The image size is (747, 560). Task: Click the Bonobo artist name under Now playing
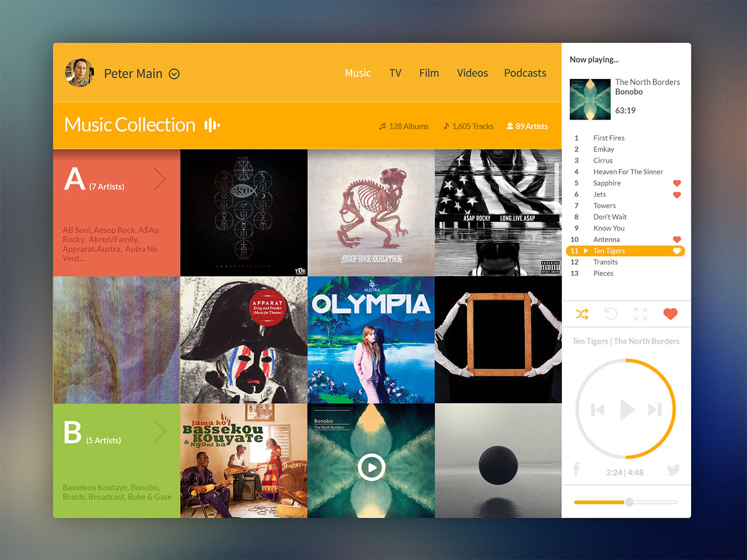coord(629,91)
